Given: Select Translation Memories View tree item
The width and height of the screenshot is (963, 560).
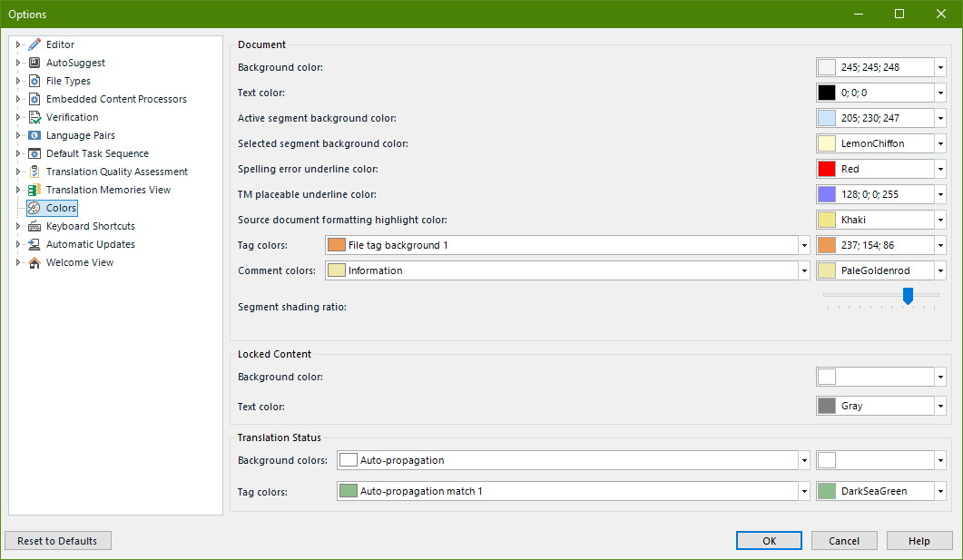Looking at the screenshot, I should click(x=108, y=190).
